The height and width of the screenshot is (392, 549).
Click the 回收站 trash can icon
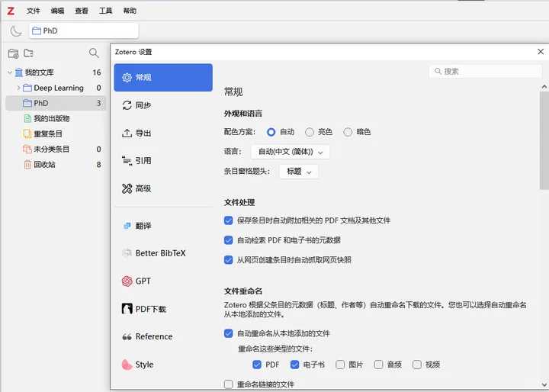[27, 165]
